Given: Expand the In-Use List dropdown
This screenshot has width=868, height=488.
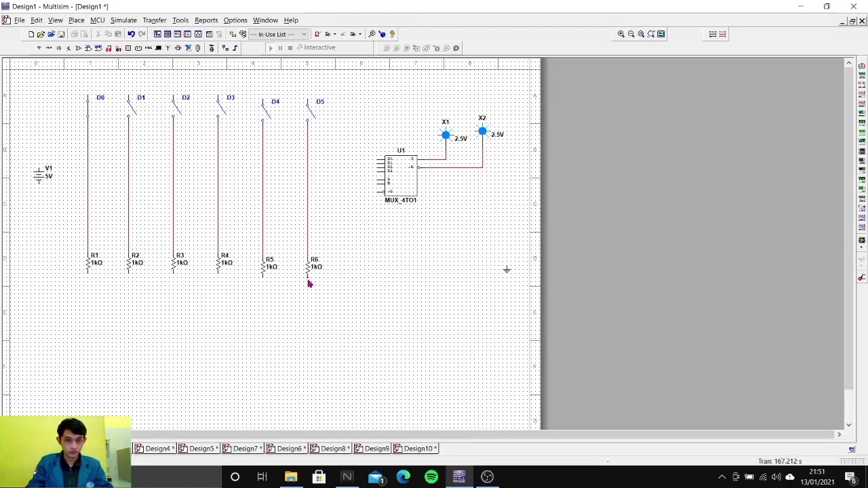Looking at the screenshot, I should coord(304,34).
